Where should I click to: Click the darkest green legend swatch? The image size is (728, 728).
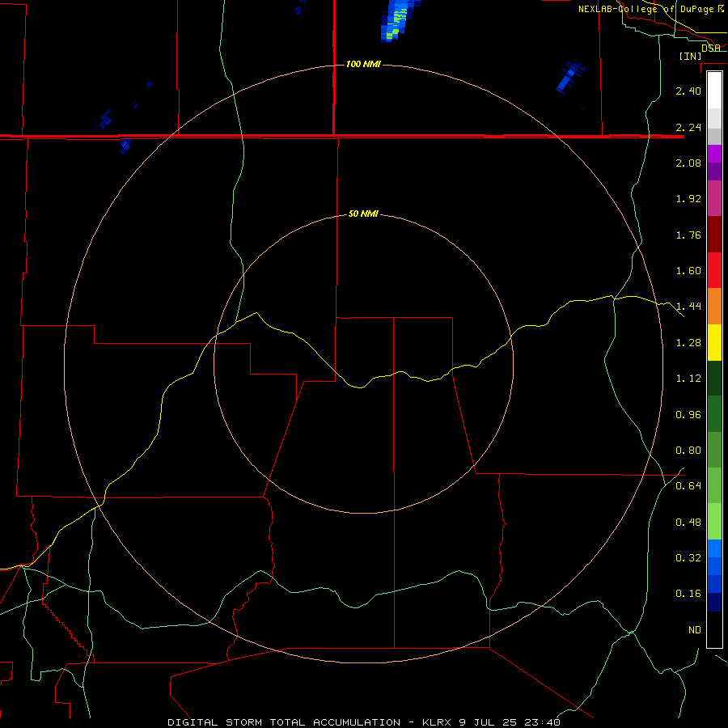(x=714, y=378)
